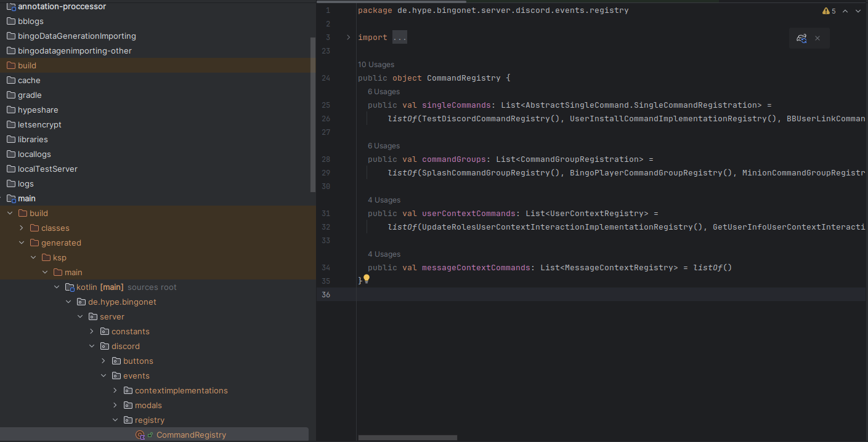Click the contextimplementations package icon
868x442 pixels.
pyautogui.click(x=128, y=390)
